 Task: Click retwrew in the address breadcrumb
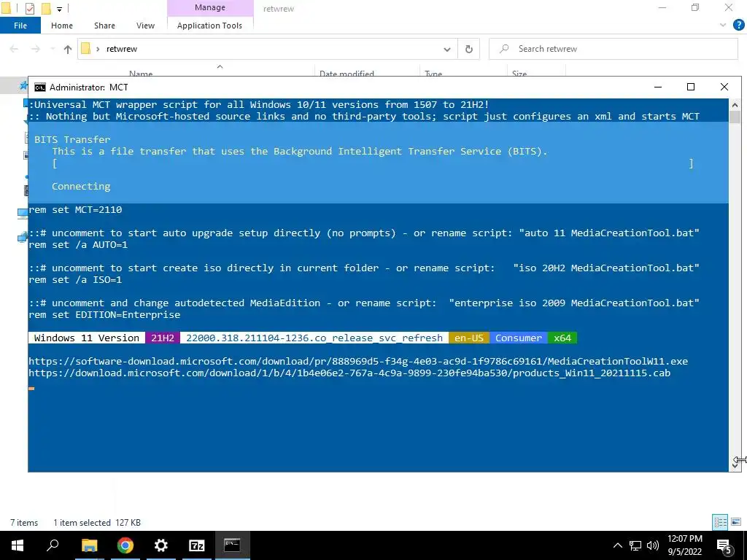[x=122, y=49]
